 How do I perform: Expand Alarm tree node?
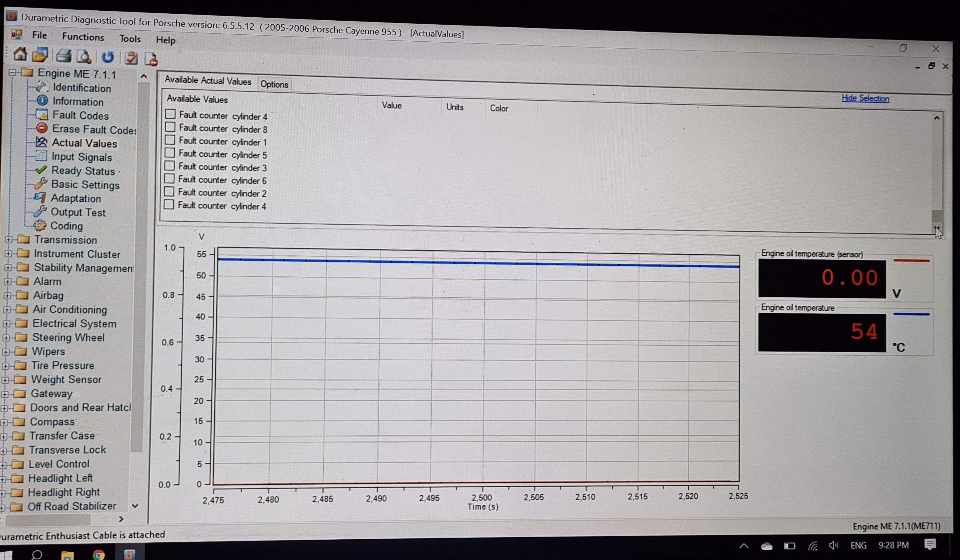point(8,281)
